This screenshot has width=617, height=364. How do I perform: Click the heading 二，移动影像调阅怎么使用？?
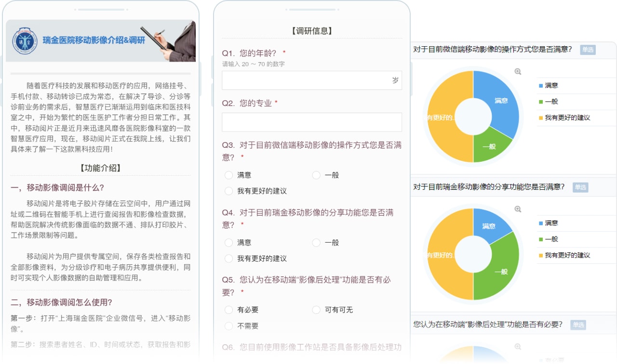(x=61, y=302)
